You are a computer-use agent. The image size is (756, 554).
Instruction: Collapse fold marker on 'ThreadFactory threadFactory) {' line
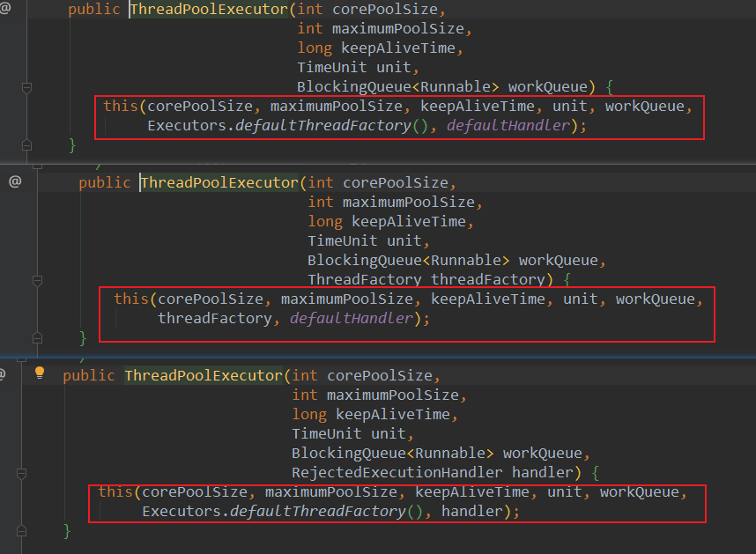[37, 280]
